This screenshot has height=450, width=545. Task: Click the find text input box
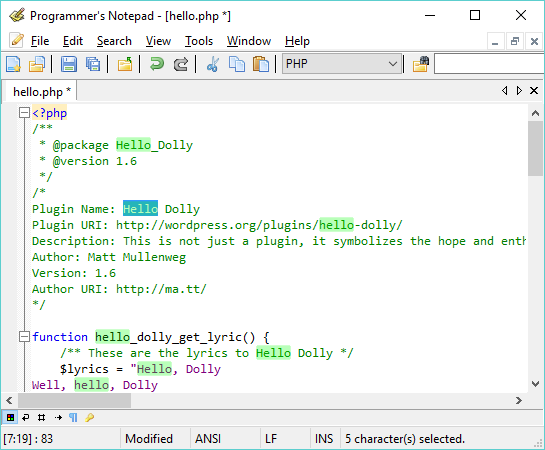point(489,64)
